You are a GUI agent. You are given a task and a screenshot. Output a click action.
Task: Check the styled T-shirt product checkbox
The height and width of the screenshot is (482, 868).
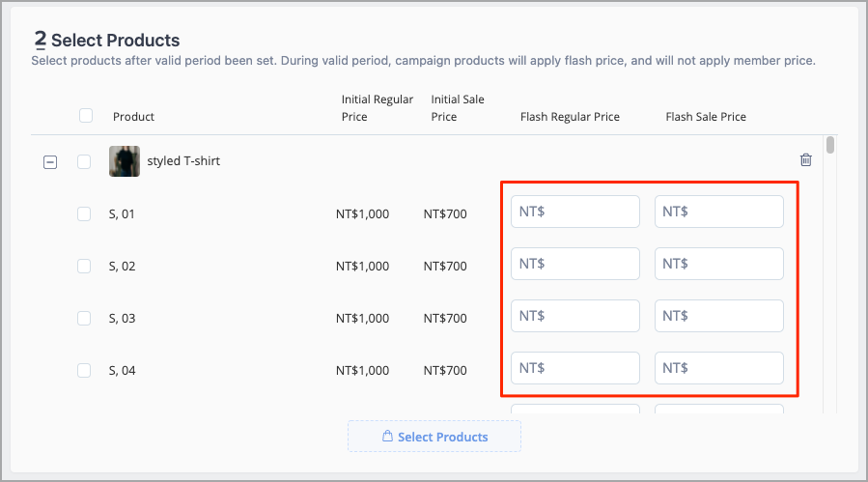click(x=84, y=161)
